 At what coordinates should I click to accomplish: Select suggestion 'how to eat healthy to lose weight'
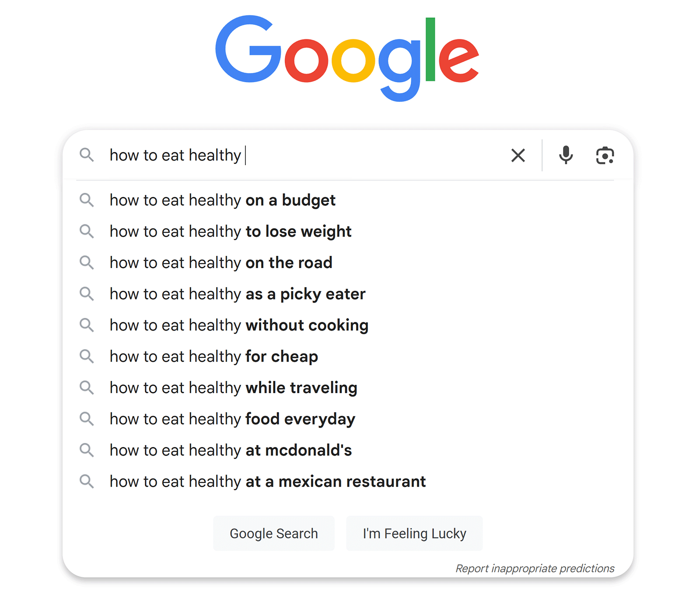230,231
